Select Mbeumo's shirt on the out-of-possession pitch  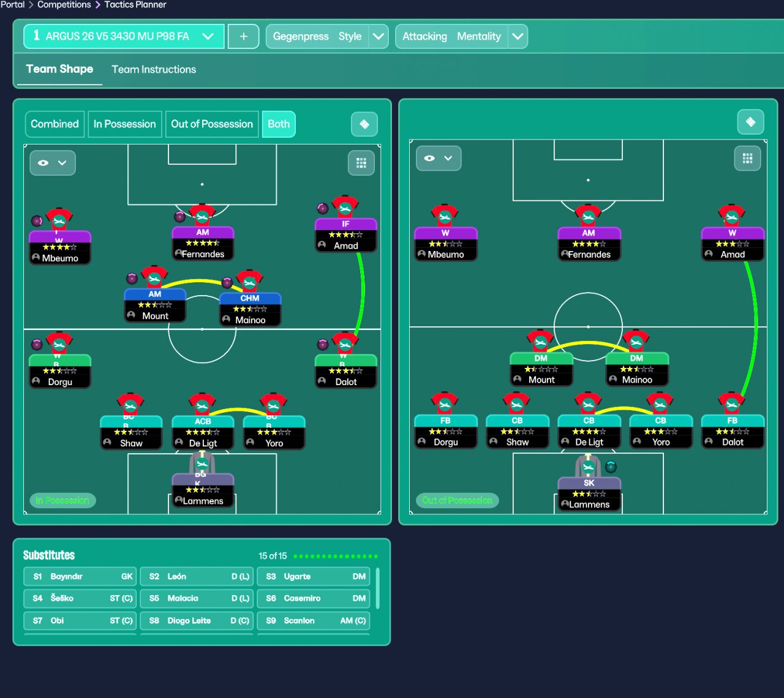pos(445,216)
